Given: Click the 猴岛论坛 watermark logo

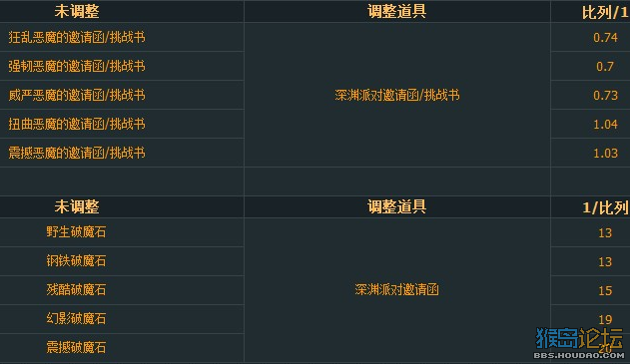Looking at the screenshot, I should 579,343.
